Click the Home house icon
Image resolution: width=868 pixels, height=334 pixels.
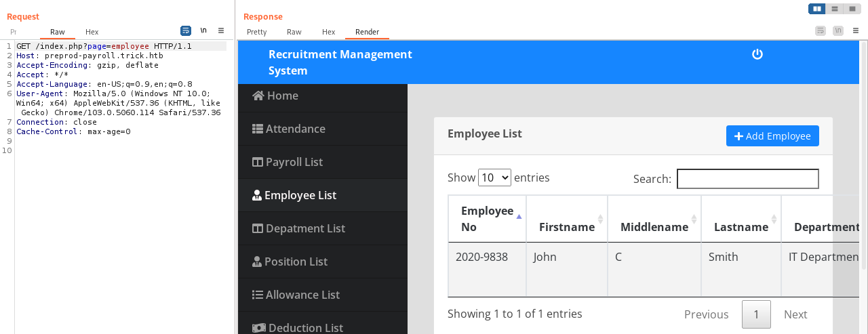(x=258, y=96)
